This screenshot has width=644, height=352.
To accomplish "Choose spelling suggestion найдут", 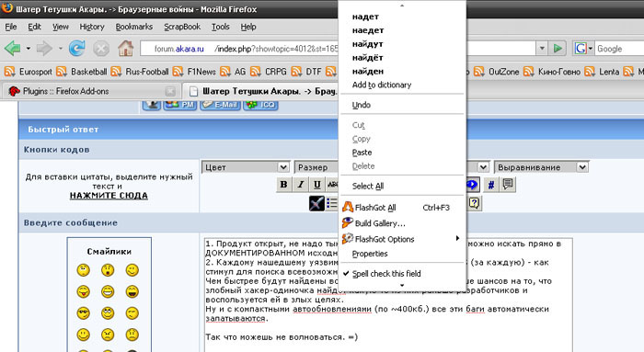I will [368, 44].
